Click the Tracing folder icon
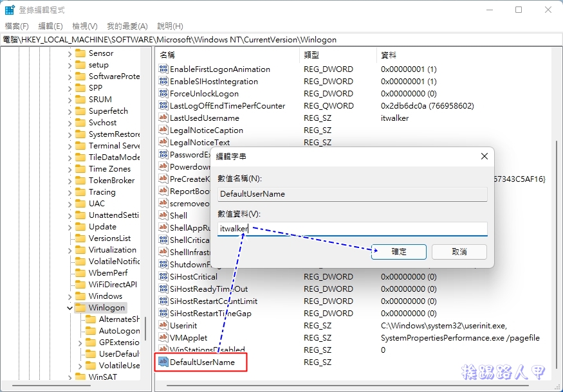563x392 pixels. 80,192
